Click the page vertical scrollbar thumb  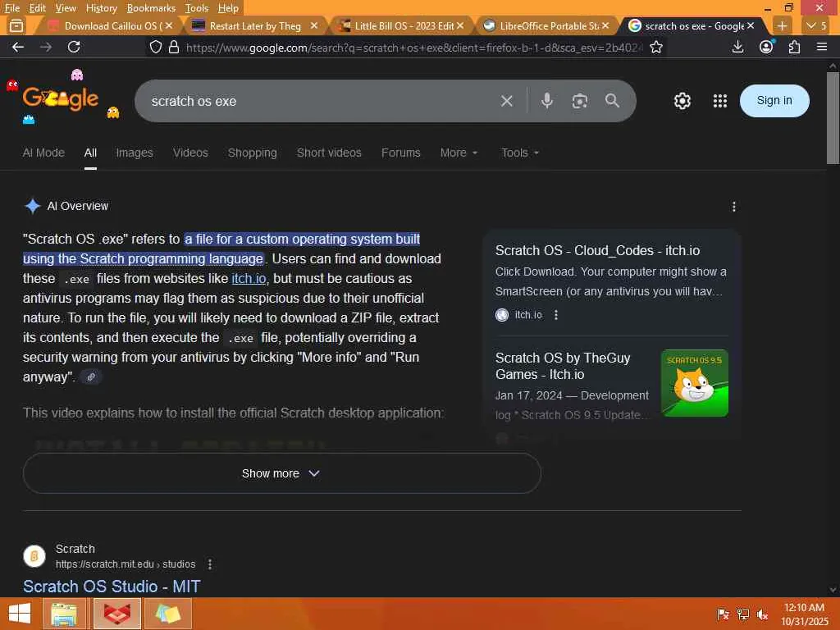click(x=833, y=118)
